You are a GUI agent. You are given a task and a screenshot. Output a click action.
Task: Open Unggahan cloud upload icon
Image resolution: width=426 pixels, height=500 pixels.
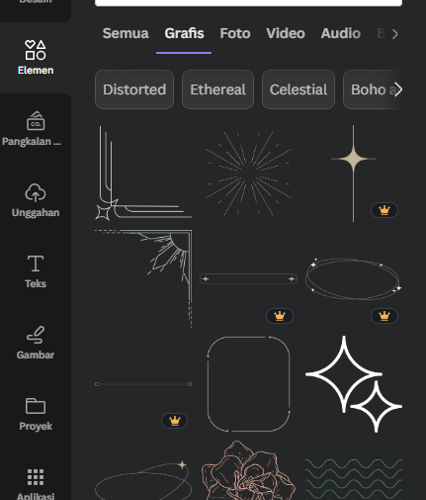(36, 193)
